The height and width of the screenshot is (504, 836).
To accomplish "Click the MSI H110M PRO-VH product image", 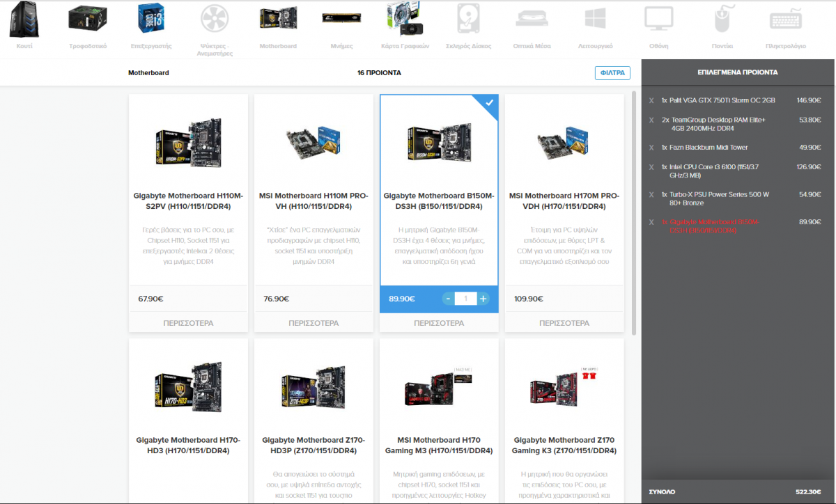I will pyautogui.click(x=313, y=144).
